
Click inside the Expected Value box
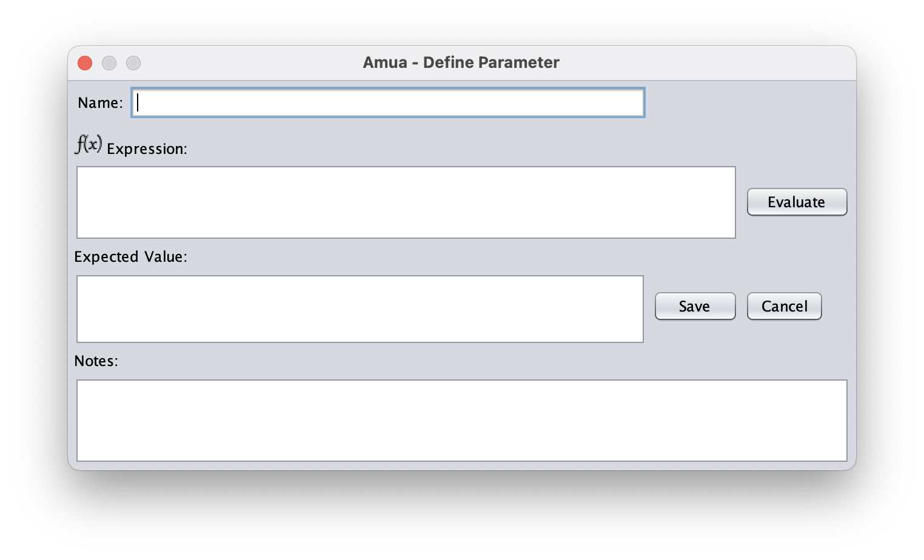pos(360,309)
